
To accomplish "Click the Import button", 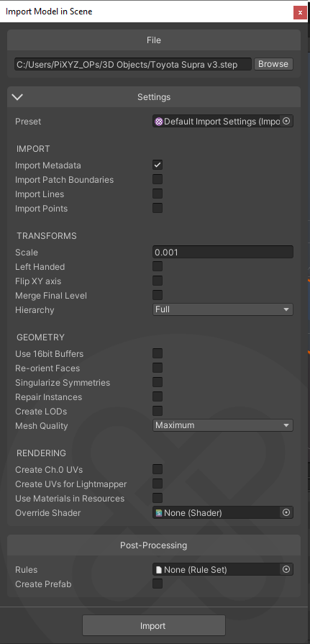I will pos(154,625).
